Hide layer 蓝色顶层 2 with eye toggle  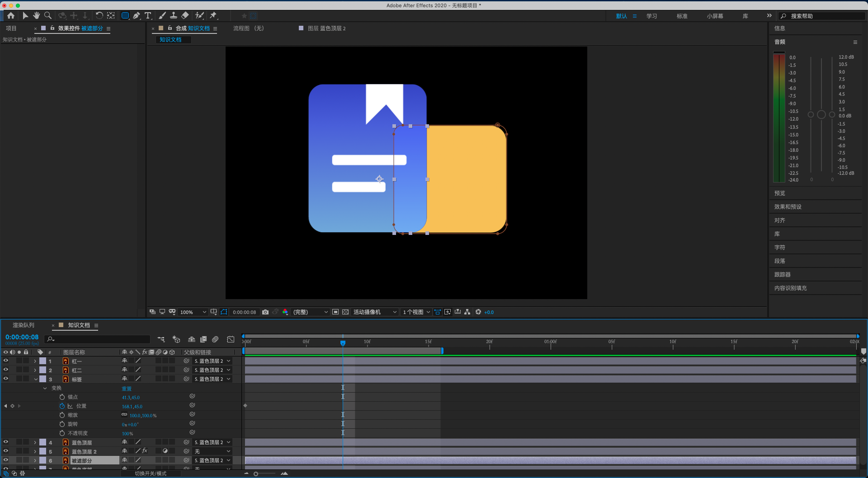(6, 451)
